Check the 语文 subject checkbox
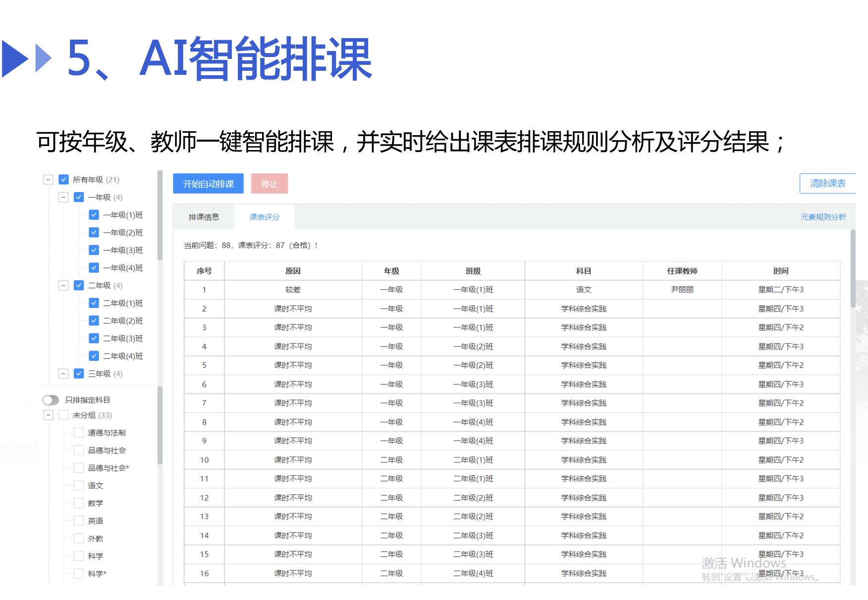 click(x=78, y=486)
